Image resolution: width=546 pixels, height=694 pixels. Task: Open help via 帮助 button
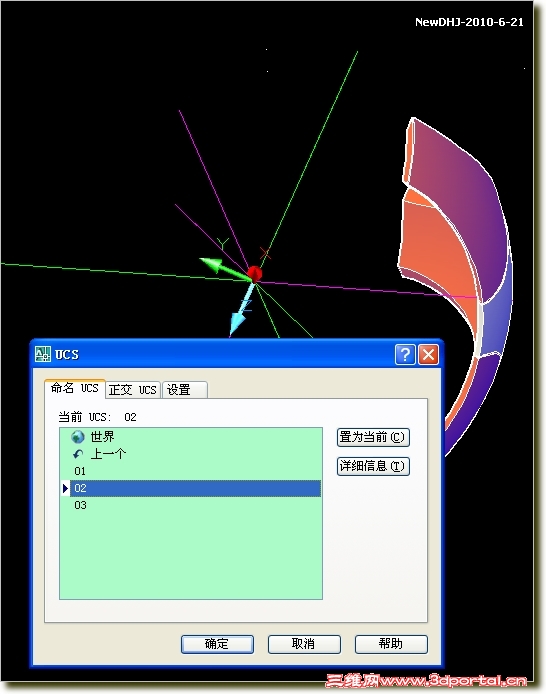point(391,644)
